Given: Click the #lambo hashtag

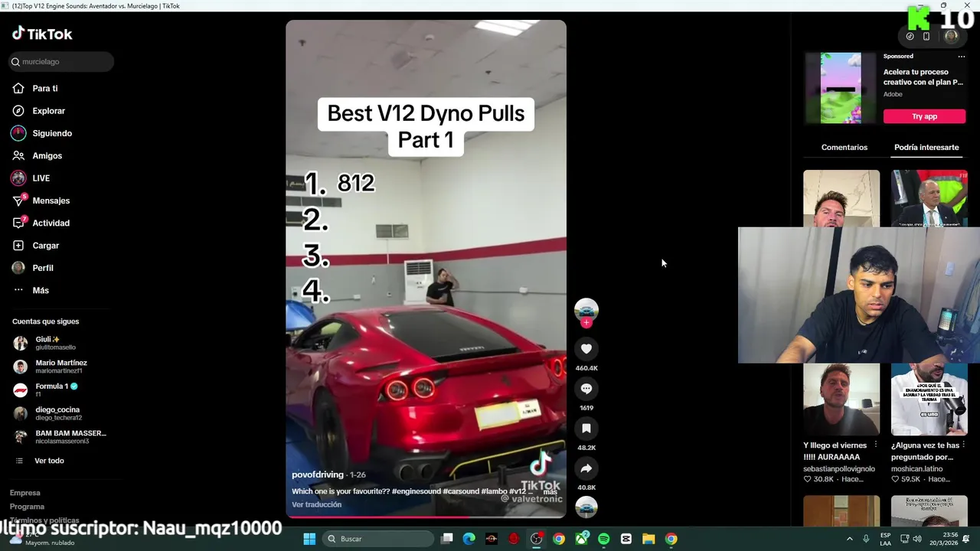Looking at the screenshot, I should (x=494, y=491).
